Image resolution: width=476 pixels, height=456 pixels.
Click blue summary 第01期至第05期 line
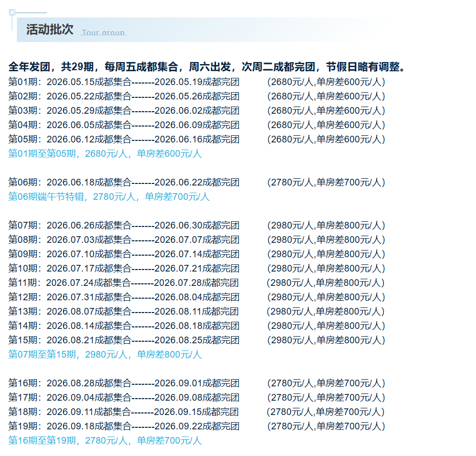105,154
